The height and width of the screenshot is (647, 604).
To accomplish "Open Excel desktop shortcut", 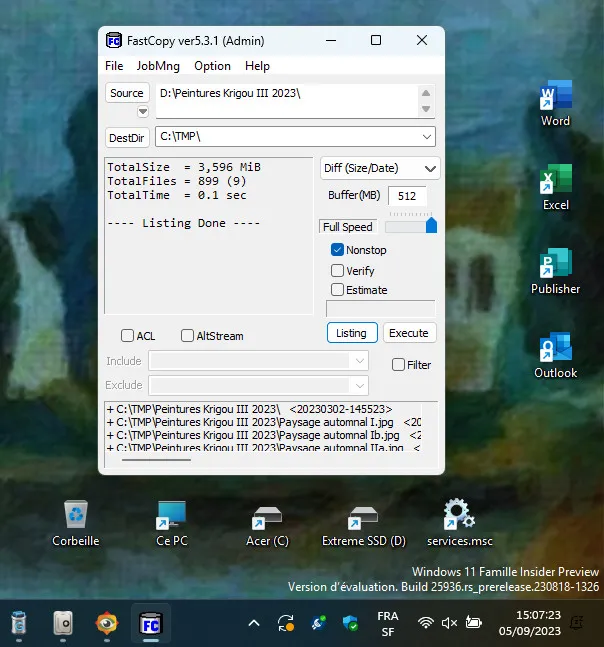I will [x=555, y=187].
